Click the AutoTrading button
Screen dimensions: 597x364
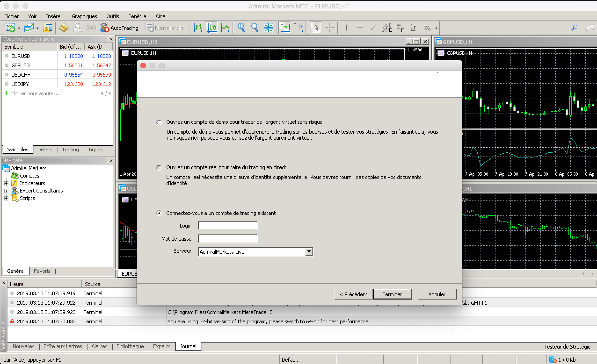pyautogui.click(x=119, y=28)
